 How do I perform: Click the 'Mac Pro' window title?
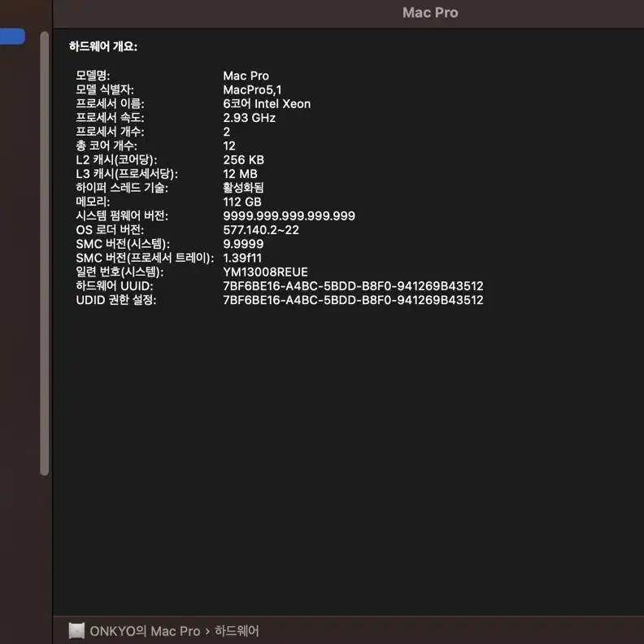430,13
